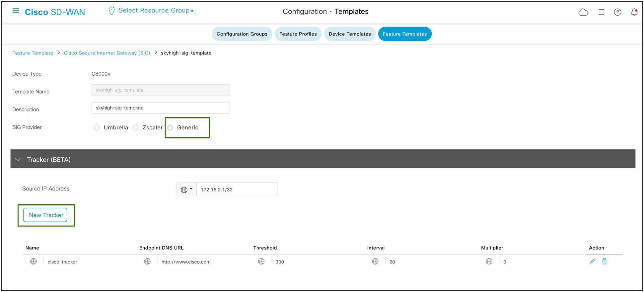Delete the cisco-tracker row
This screenshot has height=292, width=644.
(605, 261)
